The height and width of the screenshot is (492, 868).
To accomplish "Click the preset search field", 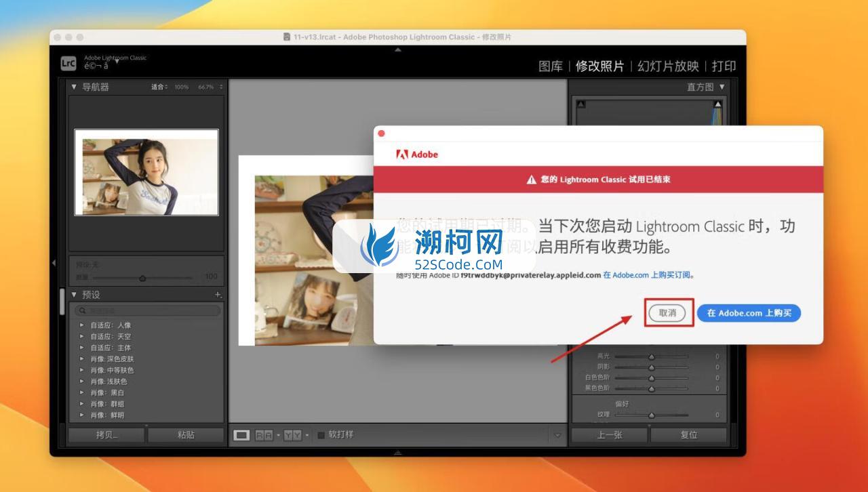I will [147, 310].
